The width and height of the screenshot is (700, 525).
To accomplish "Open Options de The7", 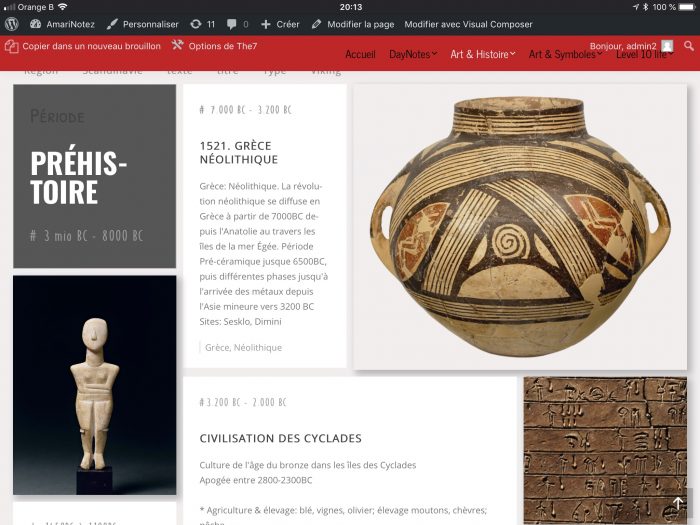I will pyautogui.click(x=223, y=46).
